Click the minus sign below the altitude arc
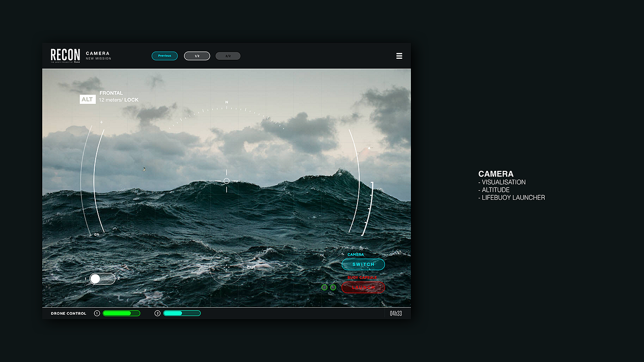The height and width of the screenshot is (362, 644). point(104,240)
